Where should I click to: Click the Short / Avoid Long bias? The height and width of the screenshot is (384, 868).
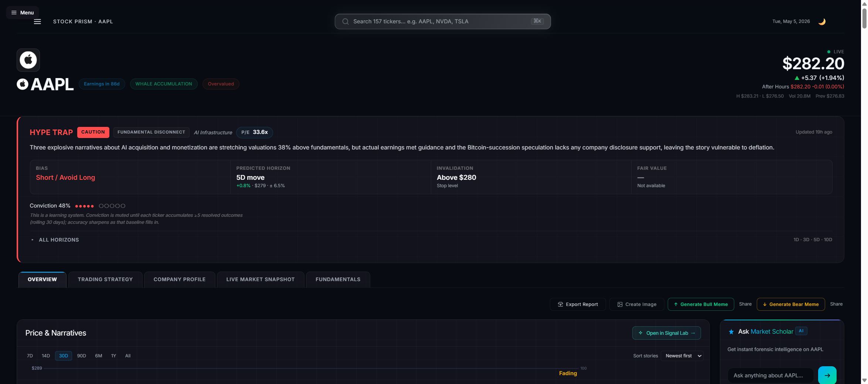[x=65, y=178]
